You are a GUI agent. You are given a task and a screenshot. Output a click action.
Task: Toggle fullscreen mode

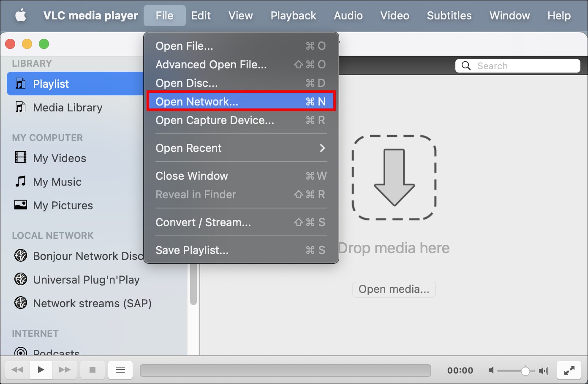pos(569,370)
